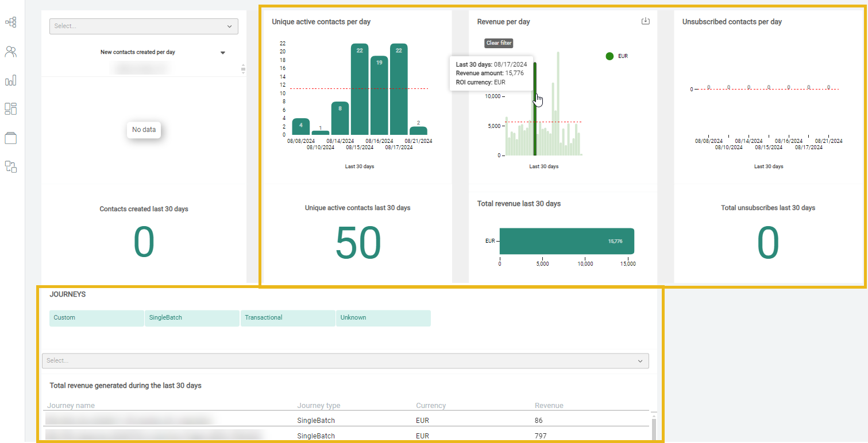Screen dimensions: 868x443
Task: Open the bar chart reporting icon
Action: [x=11, y=81]
